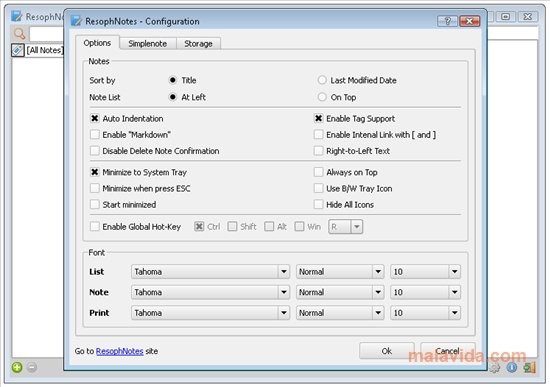The height and width of the screenshot is (387, 550).
Task: Click the Ok button
Action: [387, 351]
